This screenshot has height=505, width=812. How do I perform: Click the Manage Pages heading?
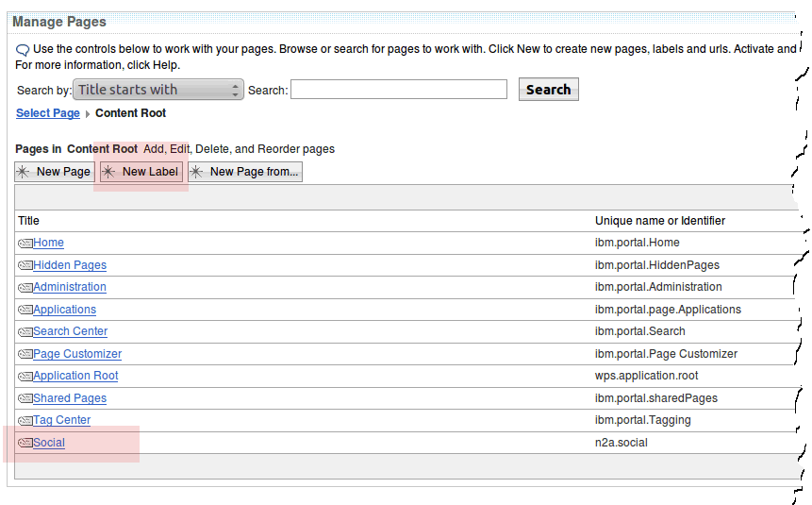click(59, 22)
